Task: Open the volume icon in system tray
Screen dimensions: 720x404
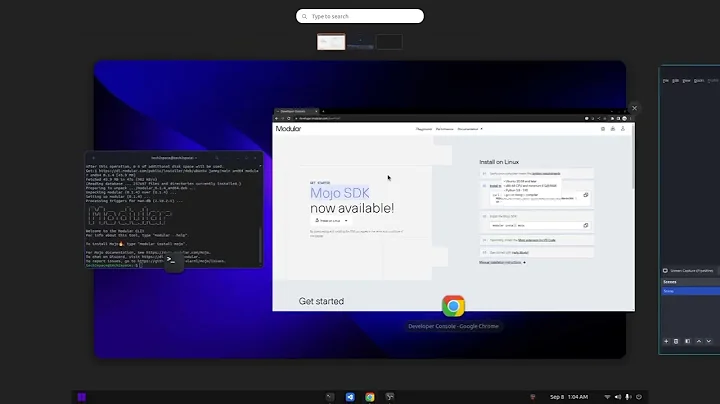Action: pos(618,397)
